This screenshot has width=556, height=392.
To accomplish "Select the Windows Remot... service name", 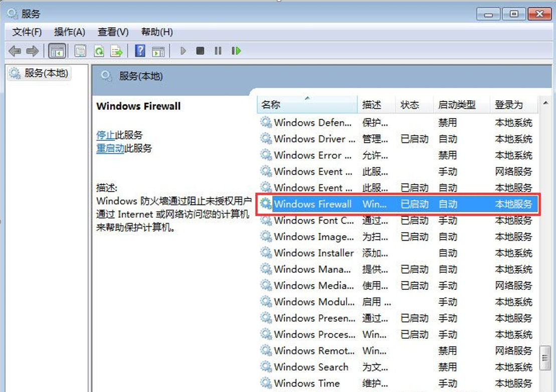I will [x=314, y=350].
